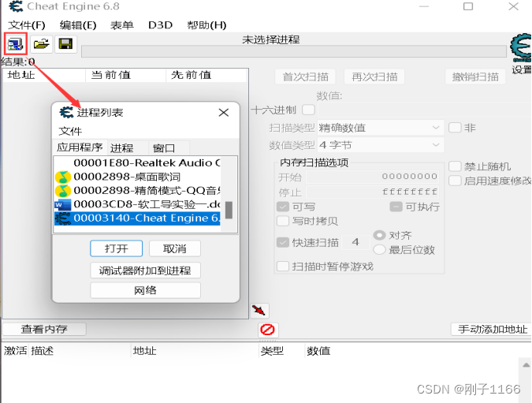This screenshot has height=403, width=532.
Task: Switch to the 应用程序 tab
Action: tap(80, 147)
